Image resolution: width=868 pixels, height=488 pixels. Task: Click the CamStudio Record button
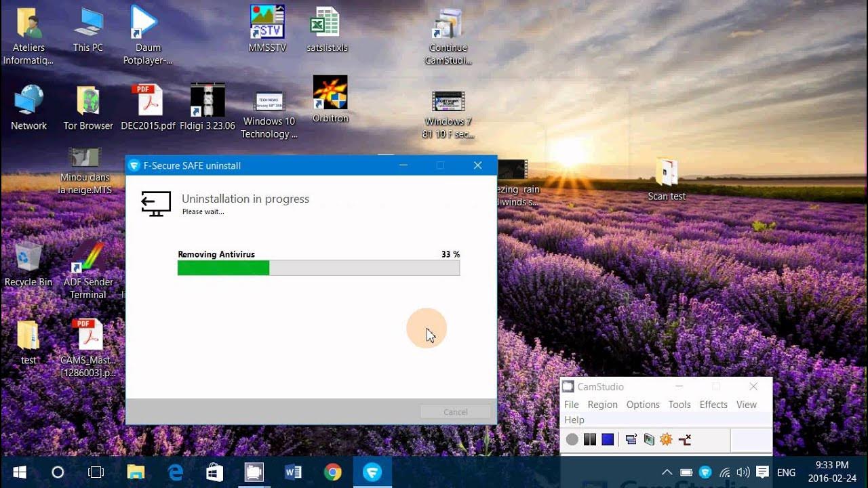click(x=572, y=440)
